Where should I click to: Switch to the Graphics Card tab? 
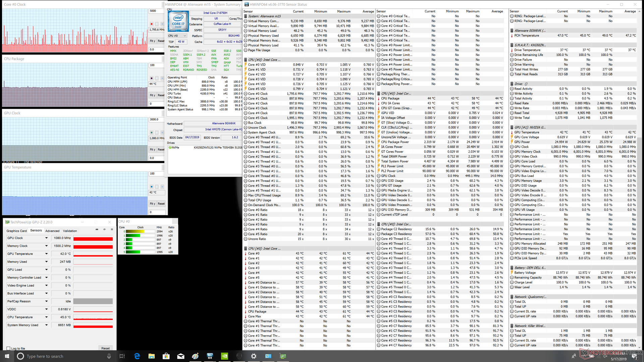pyautogui.click(x=16, y=231)
